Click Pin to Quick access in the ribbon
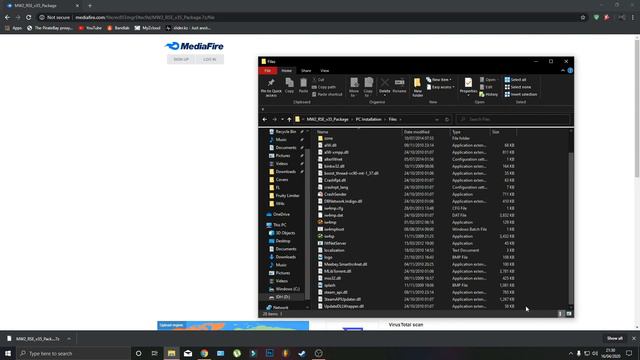Viewport: 640px width, 360px height. [271, 88]
